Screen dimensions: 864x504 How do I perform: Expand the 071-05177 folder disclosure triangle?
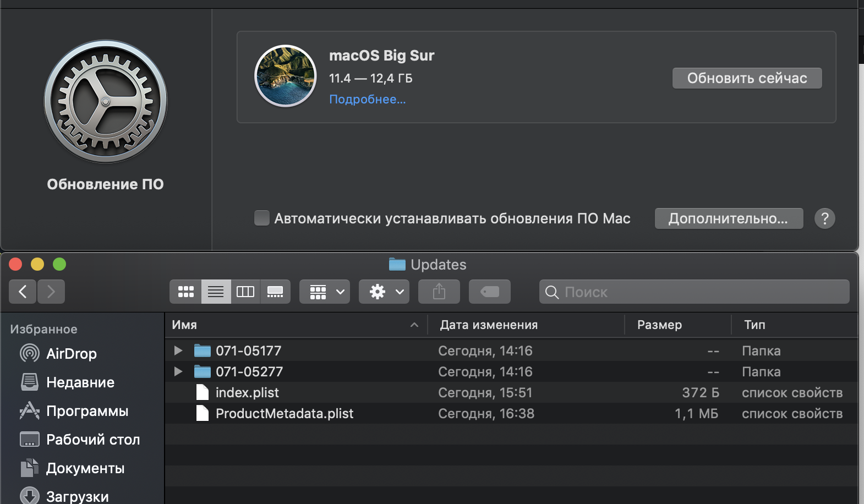tap(178, 350)
